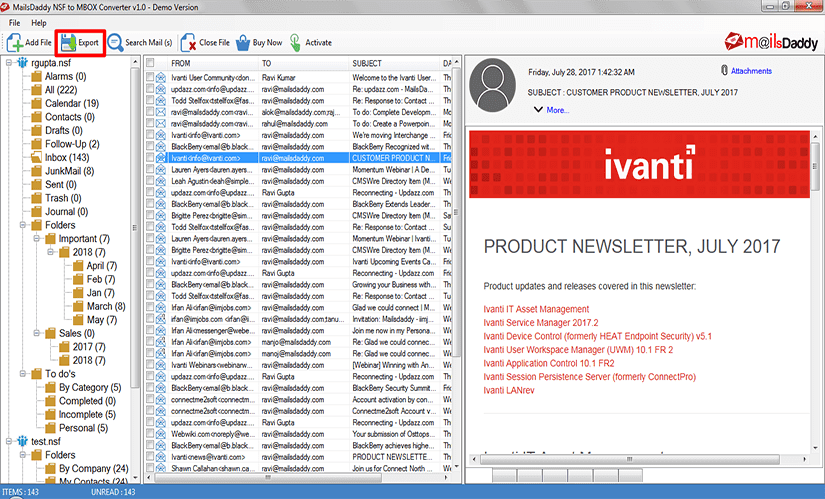Open the Ivanti Application Control 10.1 FR2 link
The width and height of the screenshot is (825, 499).
click(x=549, y=363)
